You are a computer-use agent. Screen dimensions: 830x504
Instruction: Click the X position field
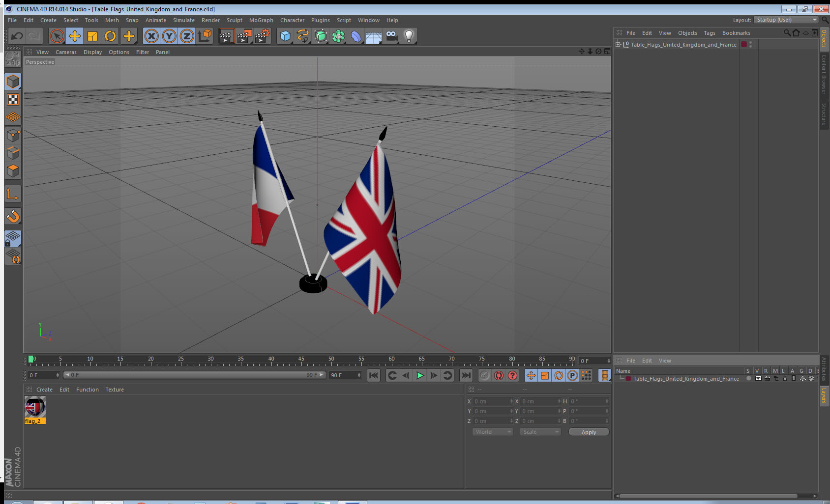click(x=493, y=401)
